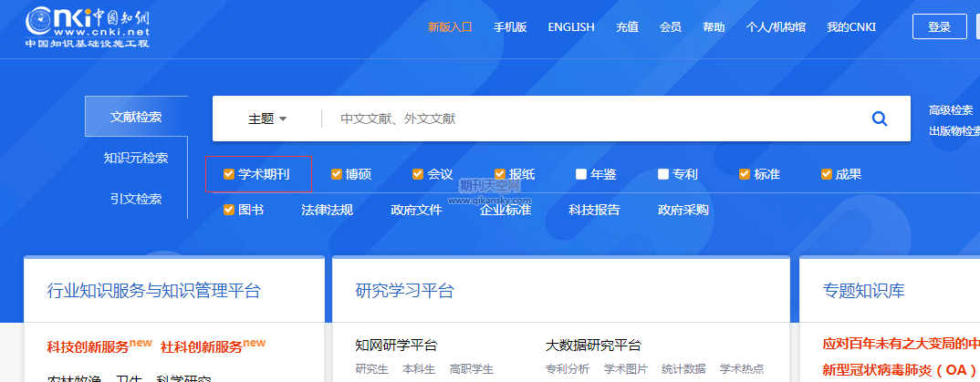Switch to the 引文检索 tab
This screenshot has width=980, height=382.
point(136,199)
